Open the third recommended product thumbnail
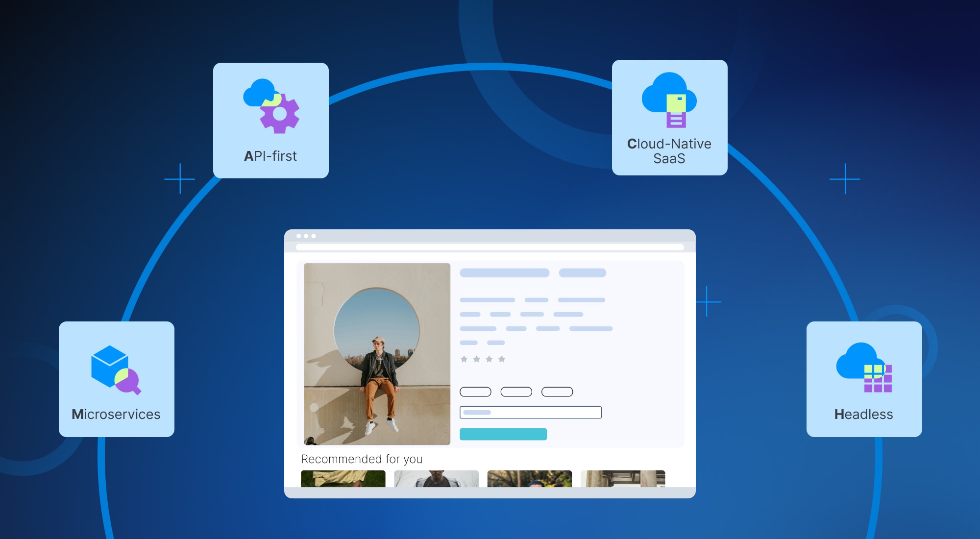The image size is (980, 539). point(530,479)
